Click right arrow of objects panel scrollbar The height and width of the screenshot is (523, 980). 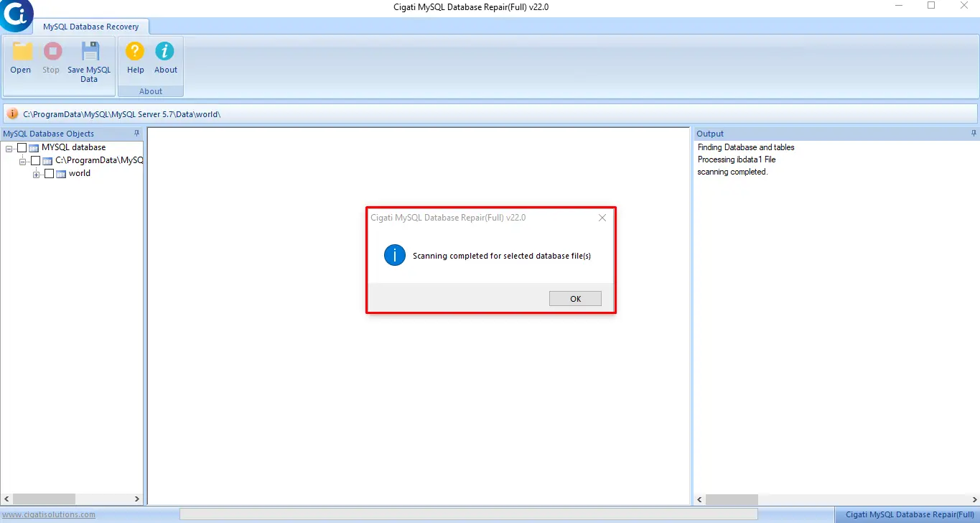coord(137,499)
